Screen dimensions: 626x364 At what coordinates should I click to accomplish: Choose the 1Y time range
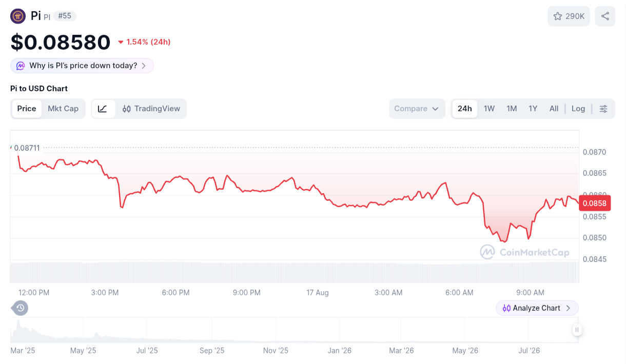tap(533, 109)
